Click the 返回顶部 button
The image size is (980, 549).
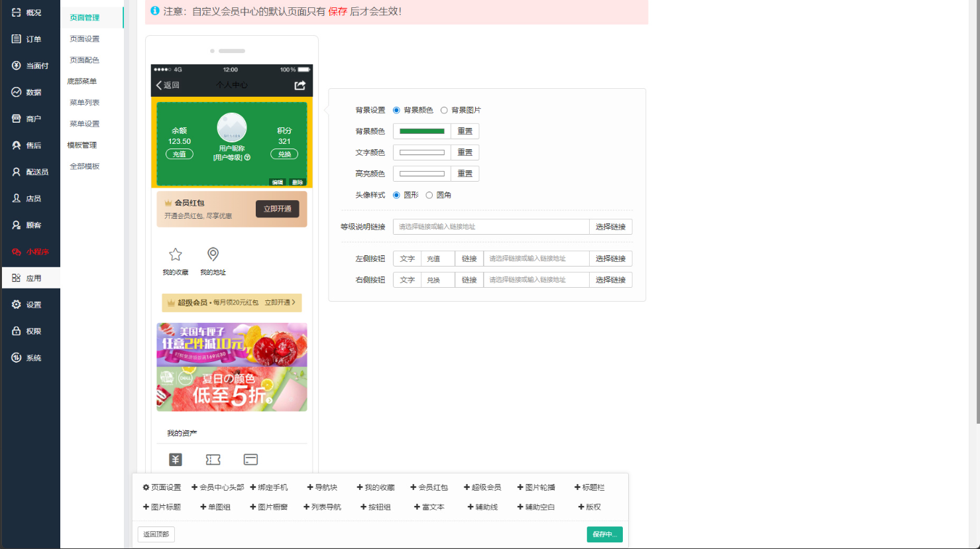[156, 534]
